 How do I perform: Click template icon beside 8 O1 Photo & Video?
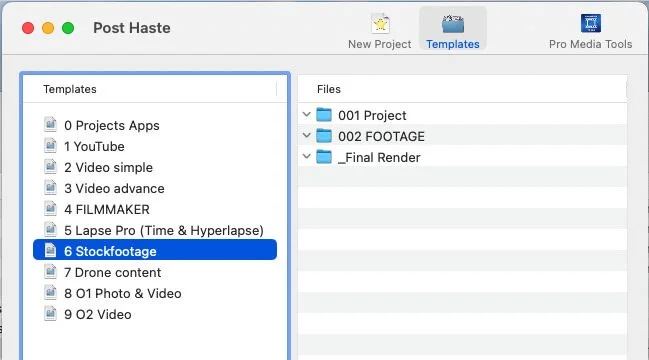click(x=50, y=293)
